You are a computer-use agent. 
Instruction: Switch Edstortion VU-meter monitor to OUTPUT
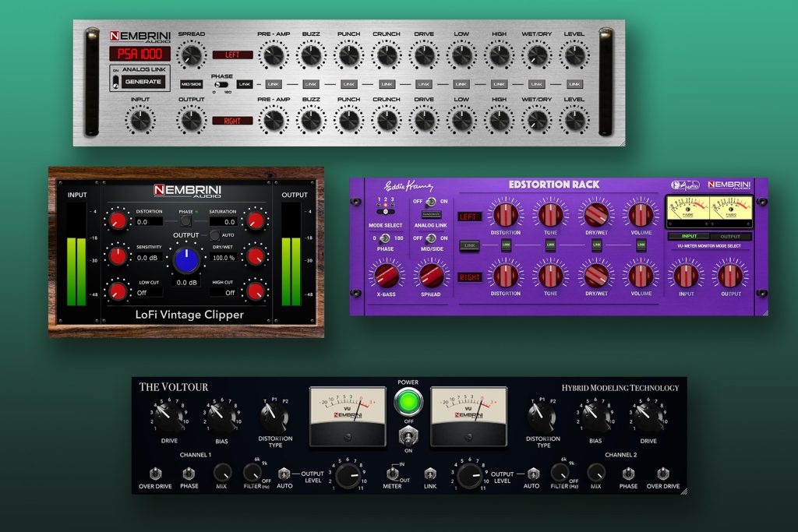click(730, 236)
